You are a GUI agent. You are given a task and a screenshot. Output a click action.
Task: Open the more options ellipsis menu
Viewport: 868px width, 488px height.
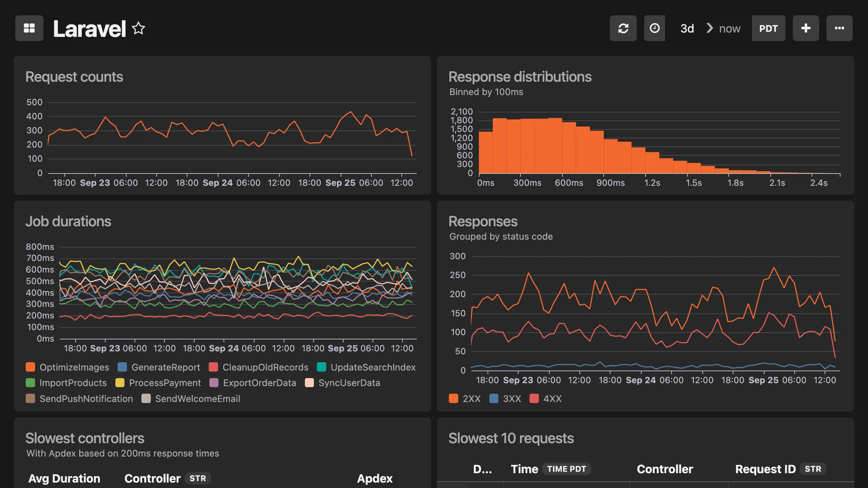(839, 28)
